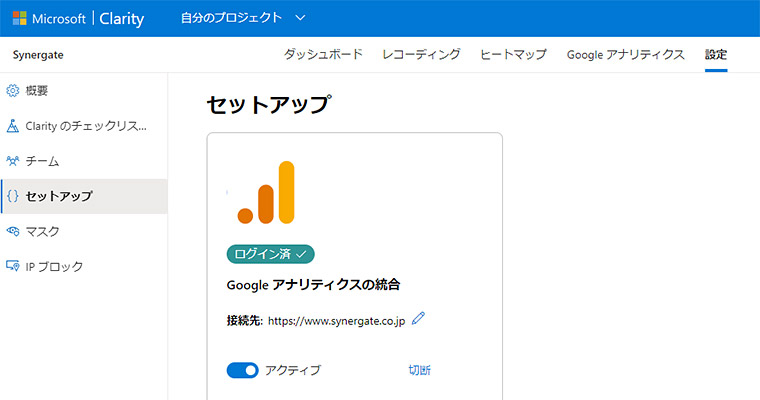Open the Google アナリティクス tab
Screen dimensions: 760x400
(x=625, y=54)
